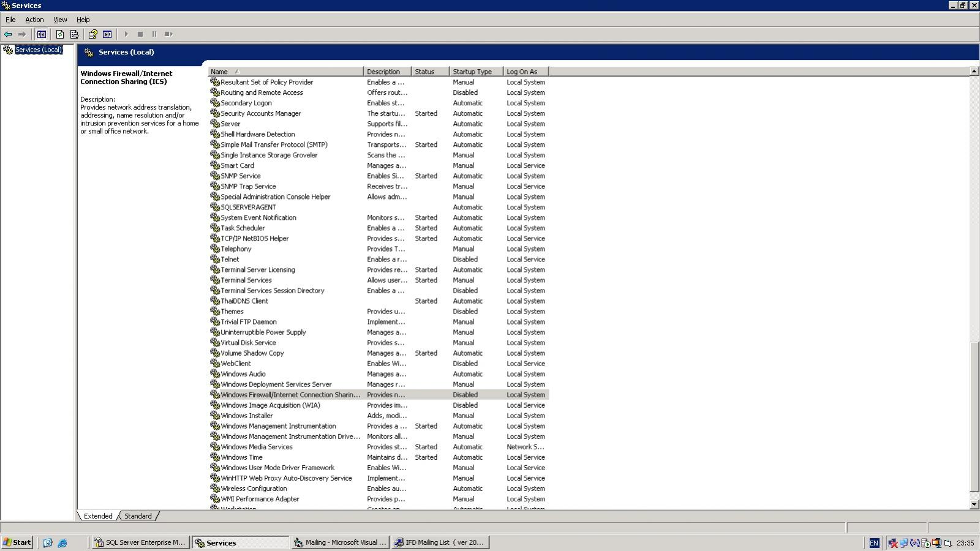Open the Action menu

click(34, 20)
